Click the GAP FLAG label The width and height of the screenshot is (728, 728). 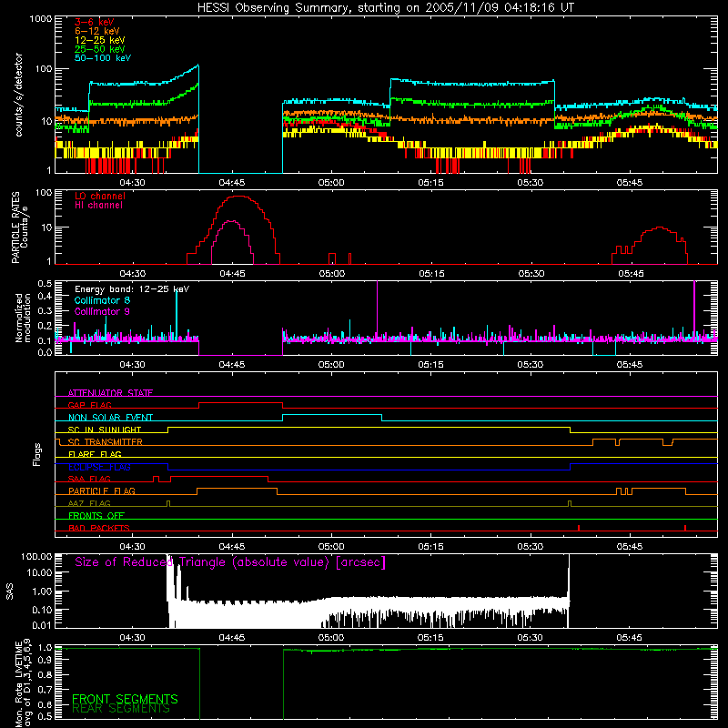click(x=90, y=405)
